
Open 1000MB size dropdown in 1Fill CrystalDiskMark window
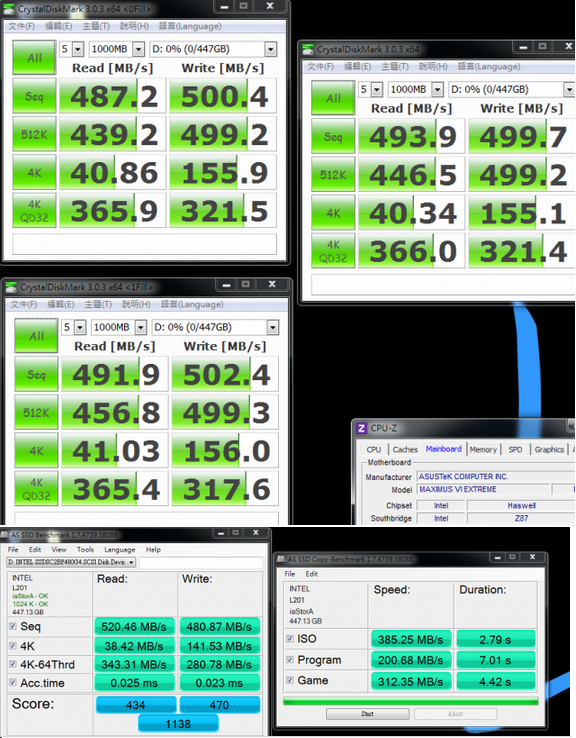coord(141,327)
